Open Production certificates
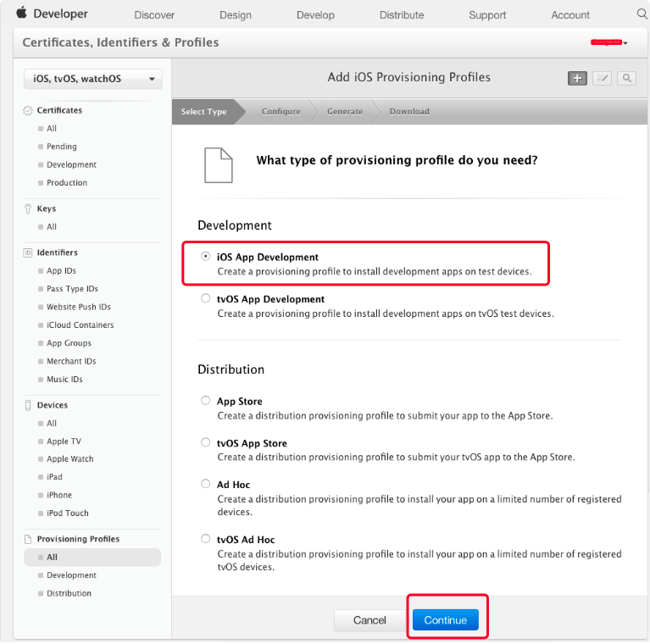The image size is (650, 644). 67,183
